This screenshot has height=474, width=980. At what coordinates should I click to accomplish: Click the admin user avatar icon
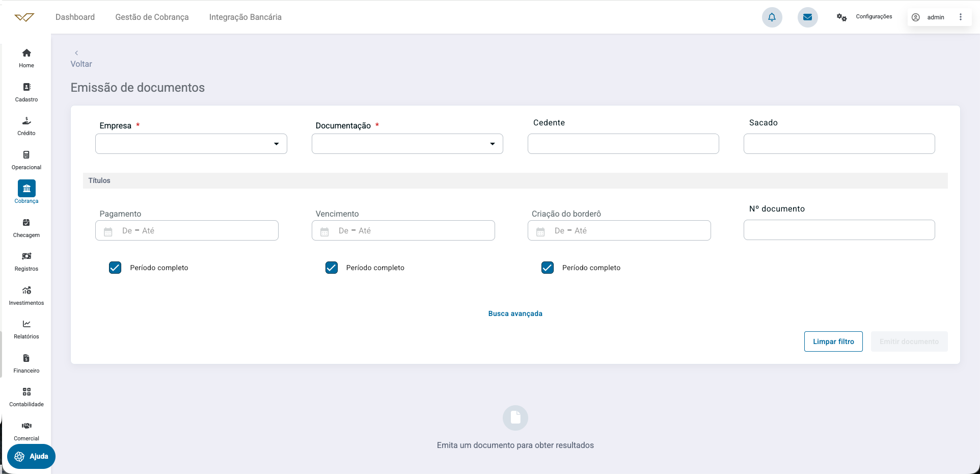tap(916, 17)
